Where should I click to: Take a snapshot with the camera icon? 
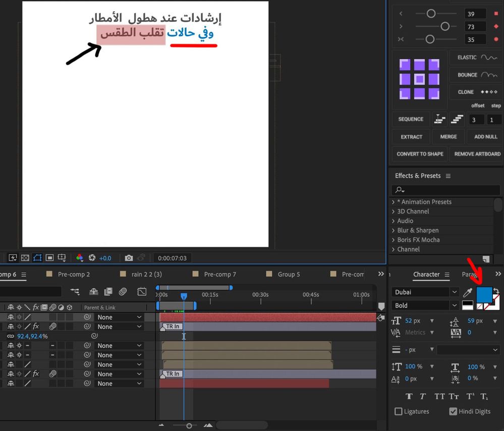[x=129, y=258]
